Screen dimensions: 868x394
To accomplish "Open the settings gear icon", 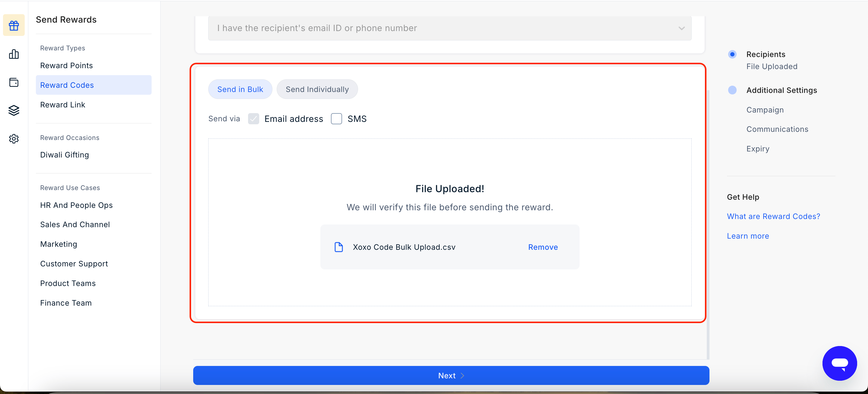I will pos(14,139).
